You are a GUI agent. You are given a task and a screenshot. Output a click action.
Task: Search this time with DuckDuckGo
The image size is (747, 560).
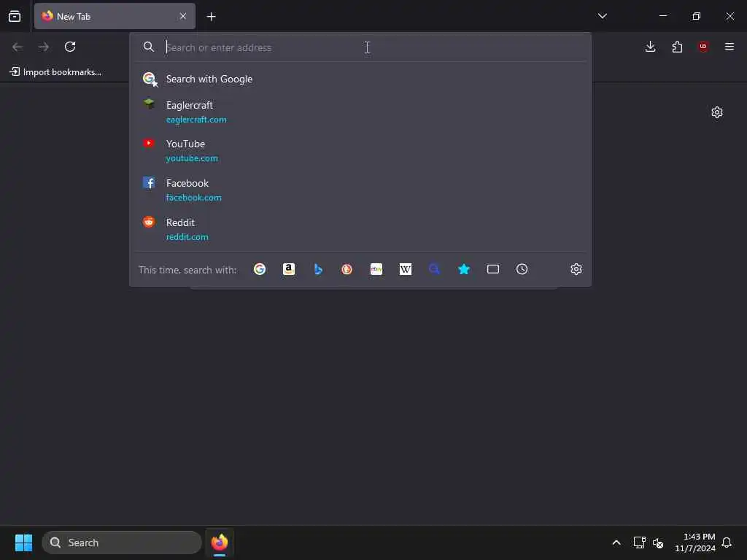pos(347,269)
